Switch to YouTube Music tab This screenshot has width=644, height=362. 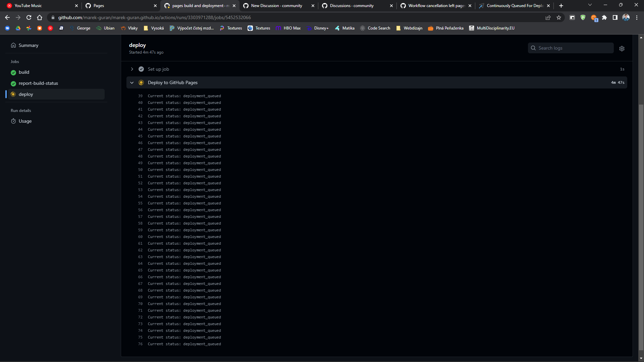[42, 6]
